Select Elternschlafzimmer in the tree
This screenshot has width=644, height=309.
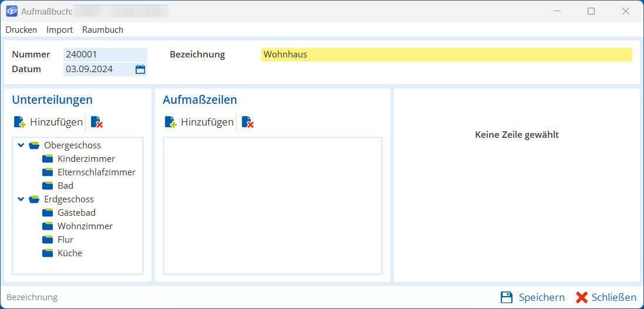pyautogui.click(x=96, y=172)
